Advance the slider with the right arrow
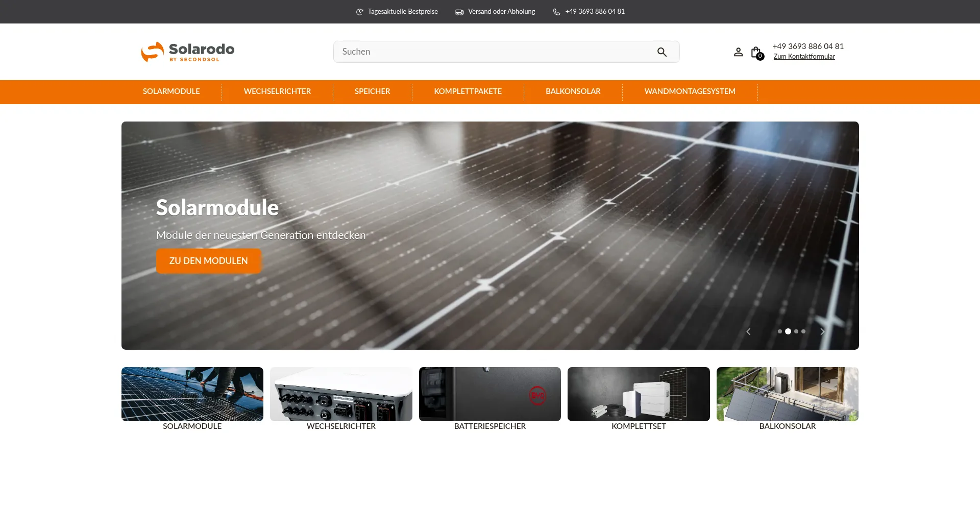Image resolution: width=980 pixels, height=507 pixels. point(822,331)
